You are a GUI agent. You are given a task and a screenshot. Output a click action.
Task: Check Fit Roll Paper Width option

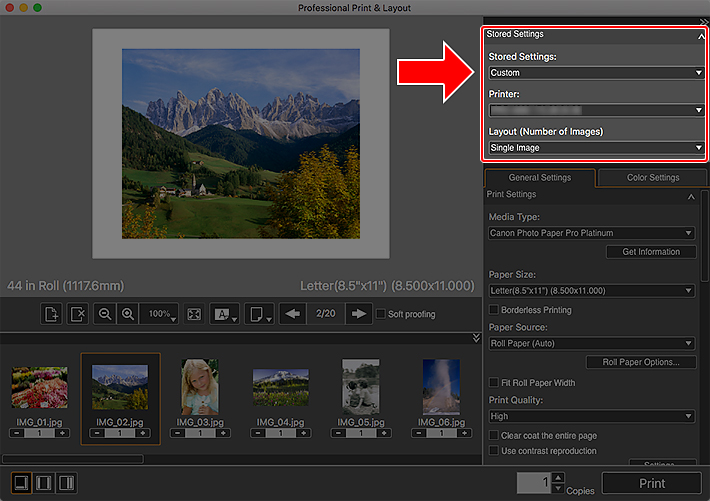pyautogui.click(x=494, y=383)
